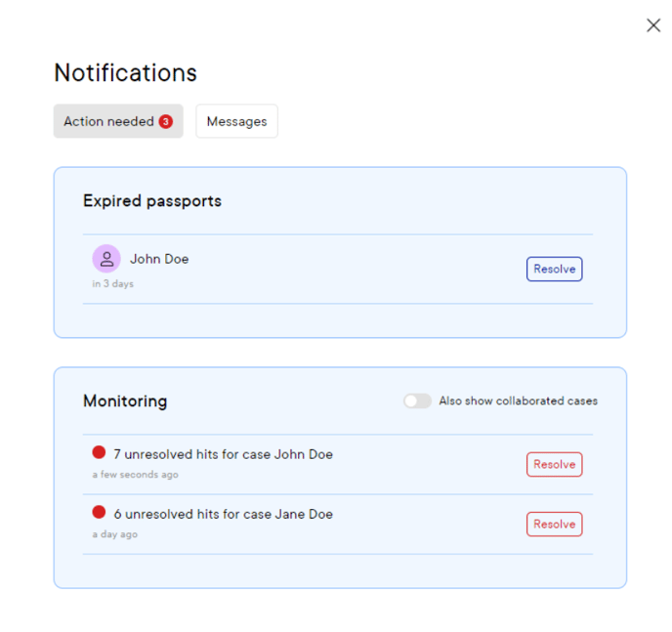Click the Expired passports section heading
The image size is (672, 632).
coord(152,201)
